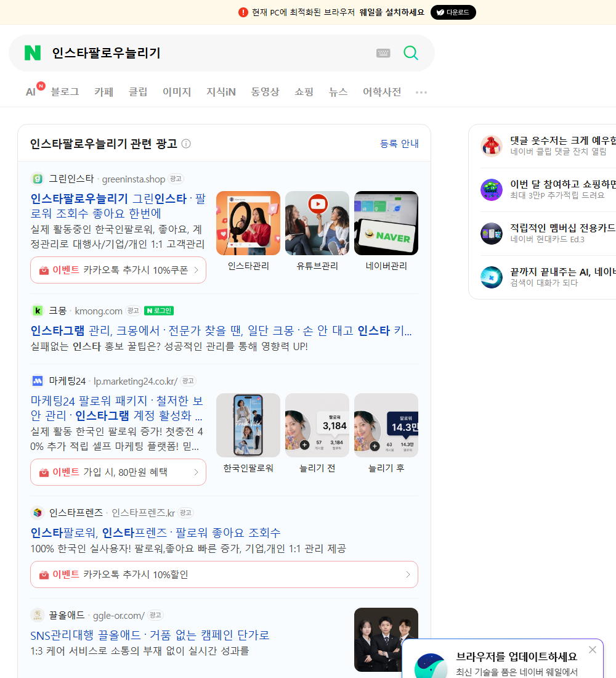This screenshot has height=678, width=616.
Task: Expand 카카오톡 추가시 10%쿠폰 event
Action: [x=118, y=270]
